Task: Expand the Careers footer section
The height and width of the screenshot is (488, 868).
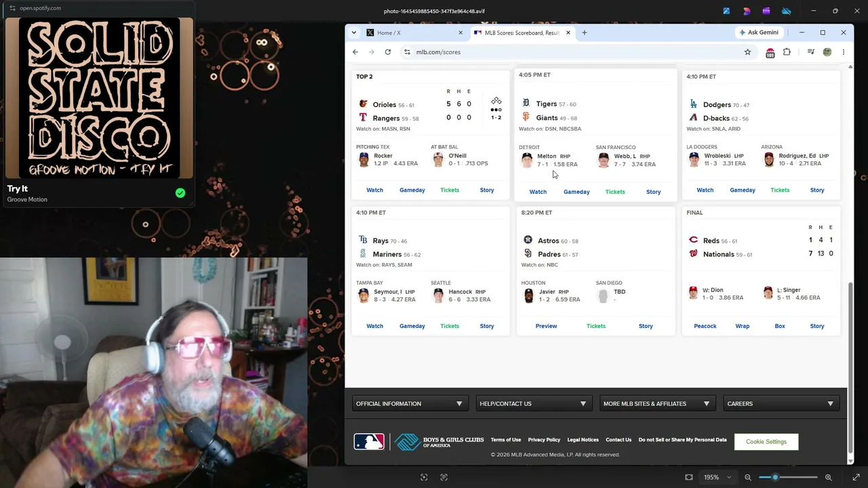Action: coord(780,404)
